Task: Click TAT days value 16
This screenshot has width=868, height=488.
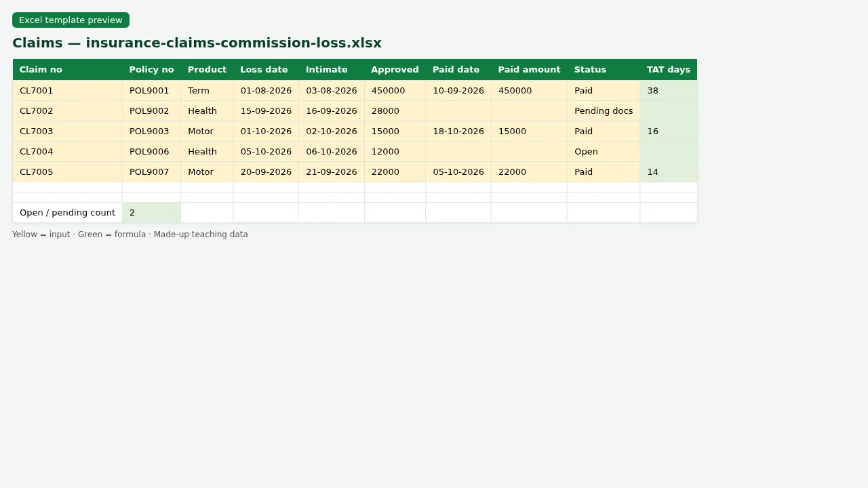Action: tap(669, 131)
